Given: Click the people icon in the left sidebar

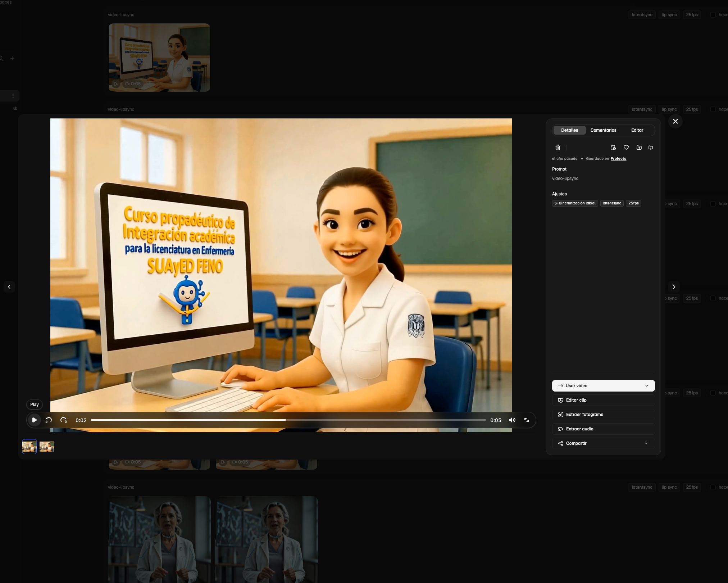Looking at the screenshot, I should (15, 108).
